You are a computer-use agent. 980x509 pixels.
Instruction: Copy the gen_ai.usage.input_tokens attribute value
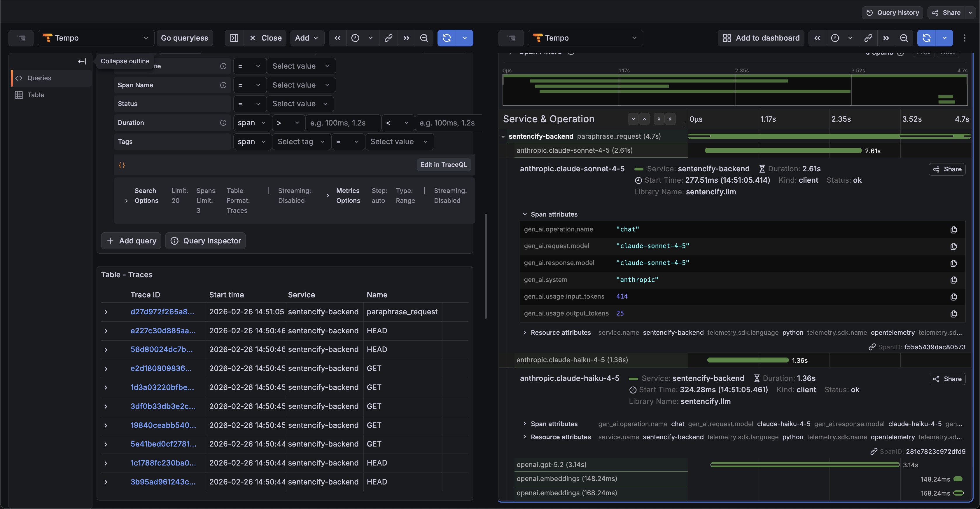pyautogui.click(x=953, y=297)
